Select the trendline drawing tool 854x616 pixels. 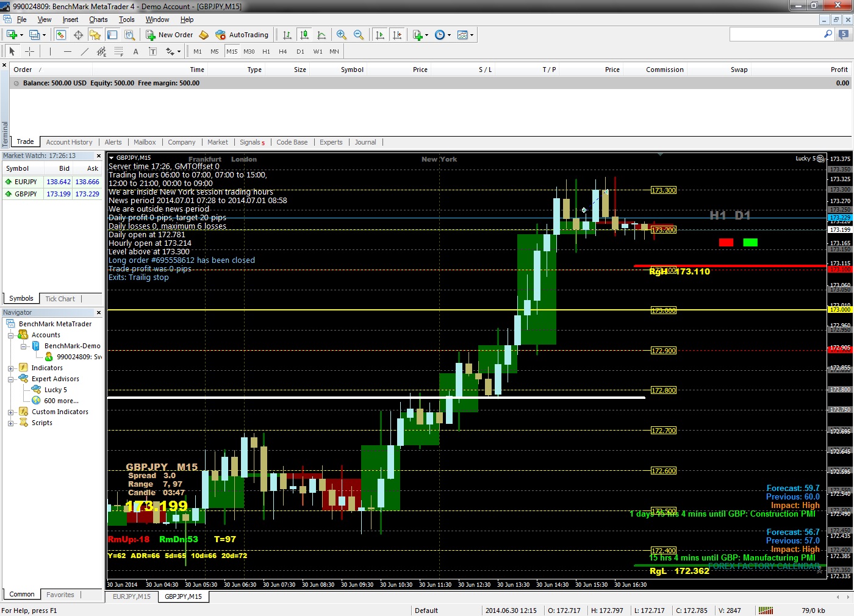tap(84, 51)
